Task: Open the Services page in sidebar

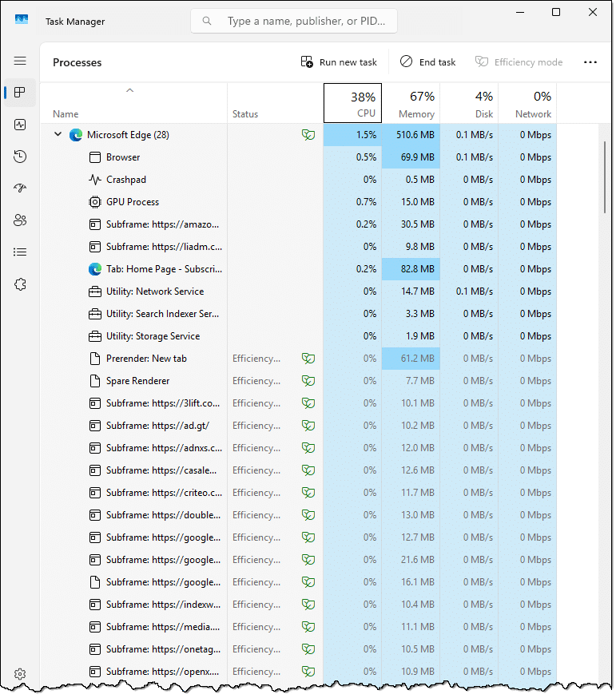Action: click(x=20, y=284)
